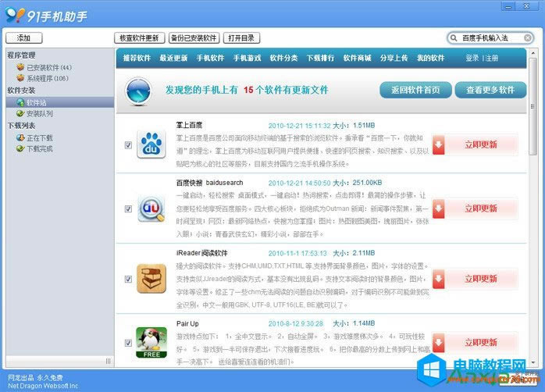Screen dimensions: 545x392
Task: Click the vertical scrollbar in software list
Action: click(x=532, y=234)
